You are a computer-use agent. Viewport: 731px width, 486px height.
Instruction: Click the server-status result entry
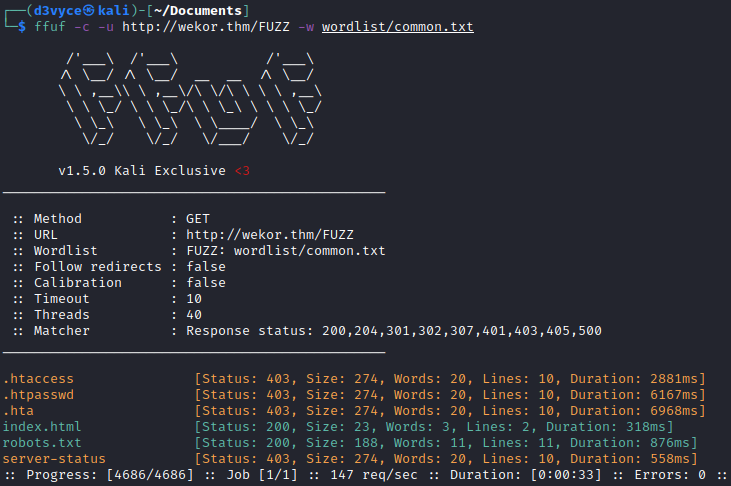(54, 459)
